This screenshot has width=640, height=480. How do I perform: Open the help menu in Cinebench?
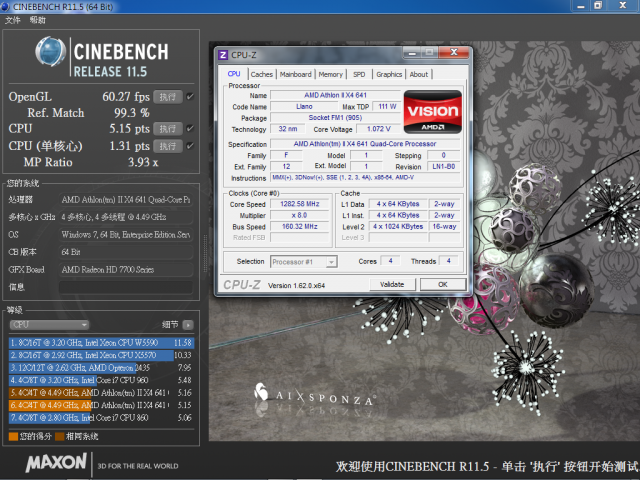pos(38,20)
